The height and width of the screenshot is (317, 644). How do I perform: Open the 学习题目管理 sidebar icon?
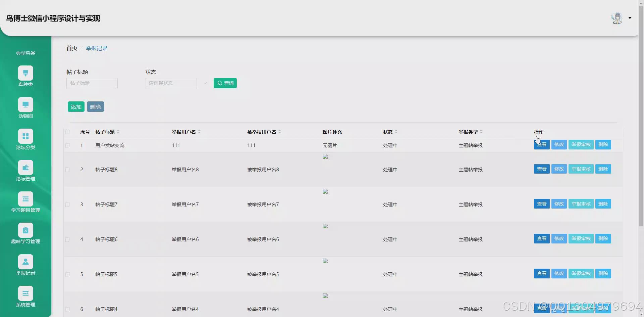[x=25, y=199]
